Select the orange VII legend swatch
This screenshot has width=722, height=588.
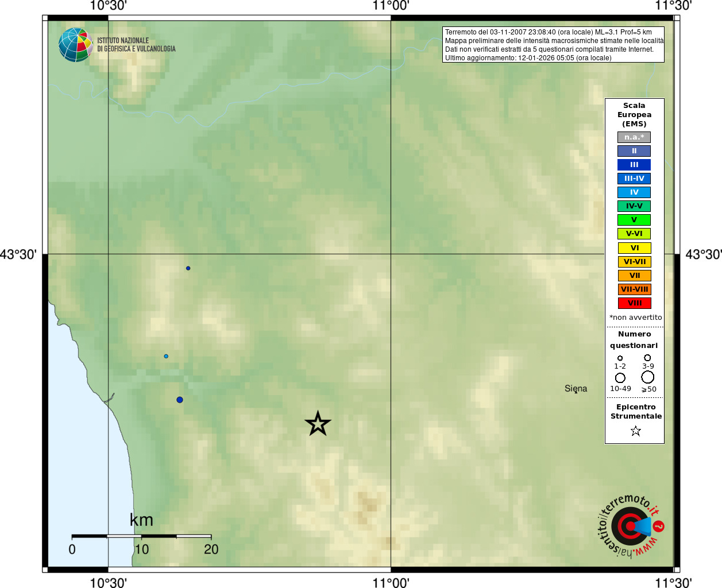click(634, 276)
